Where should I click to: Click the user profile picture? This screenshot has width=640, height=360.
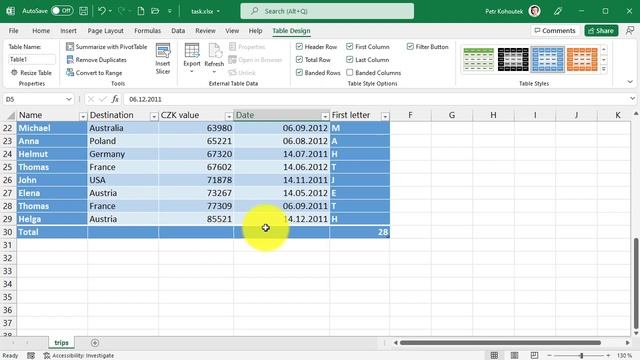pyautogui.click(x=534, y=11)
